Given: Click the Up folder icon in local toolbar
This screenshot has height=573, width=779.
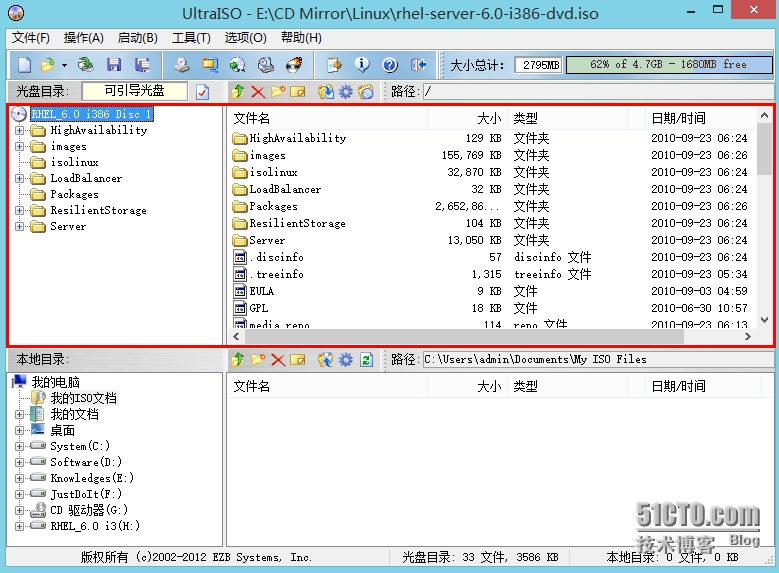Looking at the screenshot, I should (238, 359).
